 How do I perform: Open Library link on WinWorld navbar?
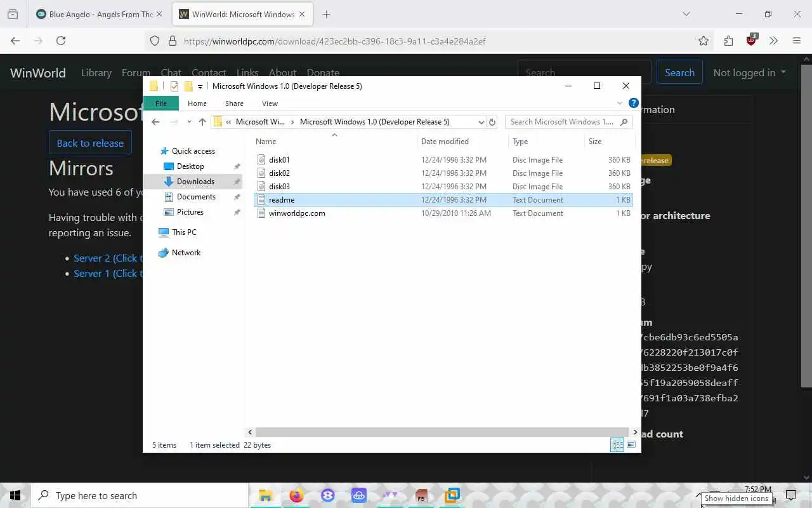click(x=96, y=73)
